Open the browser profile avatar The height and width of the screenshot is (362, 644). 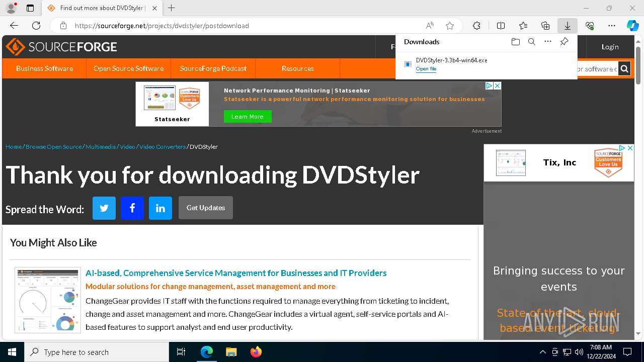point(11,8)
